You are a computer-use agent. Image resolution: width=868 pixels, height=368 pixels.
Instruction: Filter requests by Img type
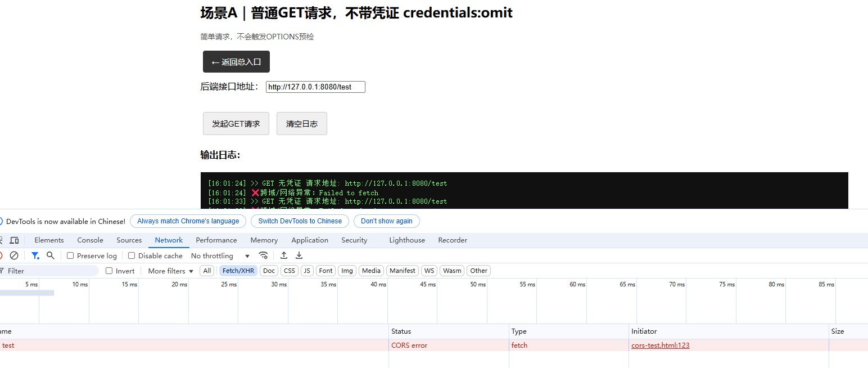click(x=347, y=271)
